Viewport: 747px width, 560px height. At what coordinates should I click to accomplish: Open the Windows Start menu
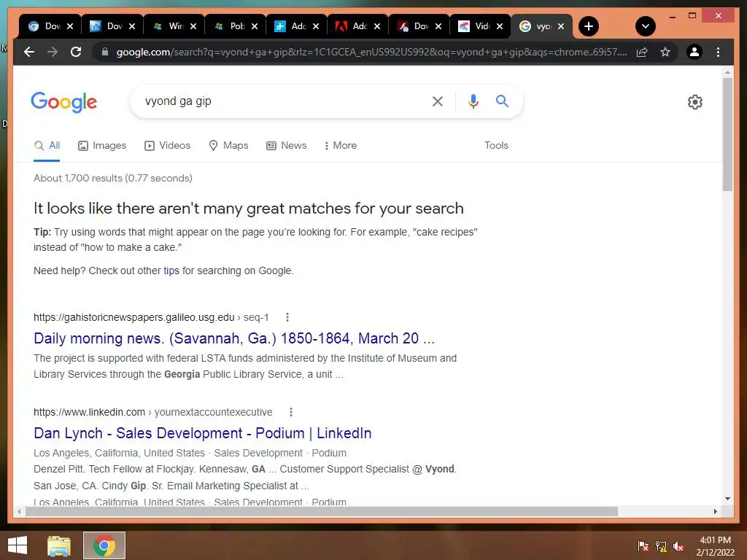pos(18,545)
